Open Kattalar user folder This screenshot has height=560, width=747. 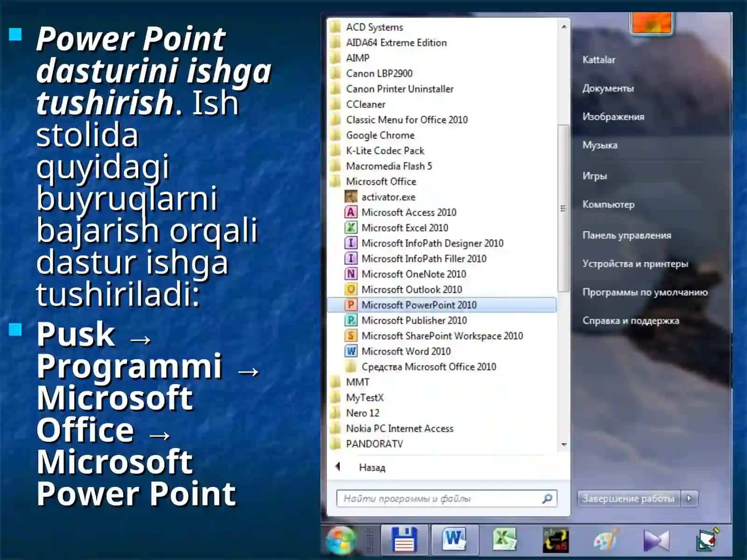[599, 60]
